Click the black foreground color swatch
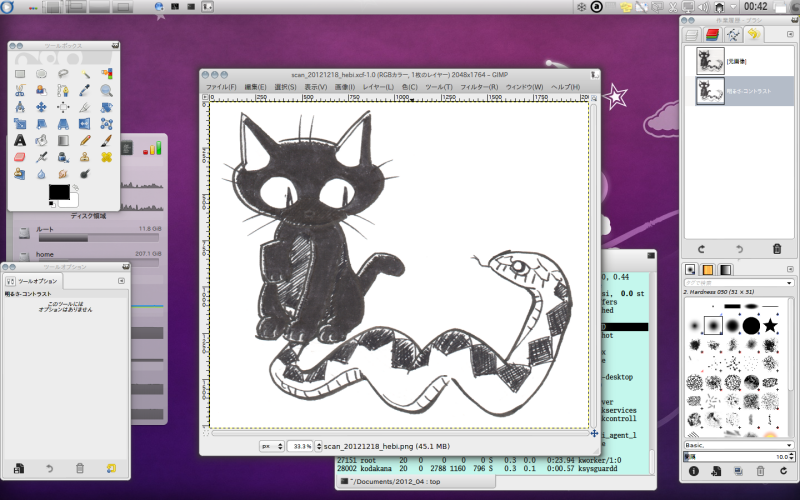 tap(59, 192)
